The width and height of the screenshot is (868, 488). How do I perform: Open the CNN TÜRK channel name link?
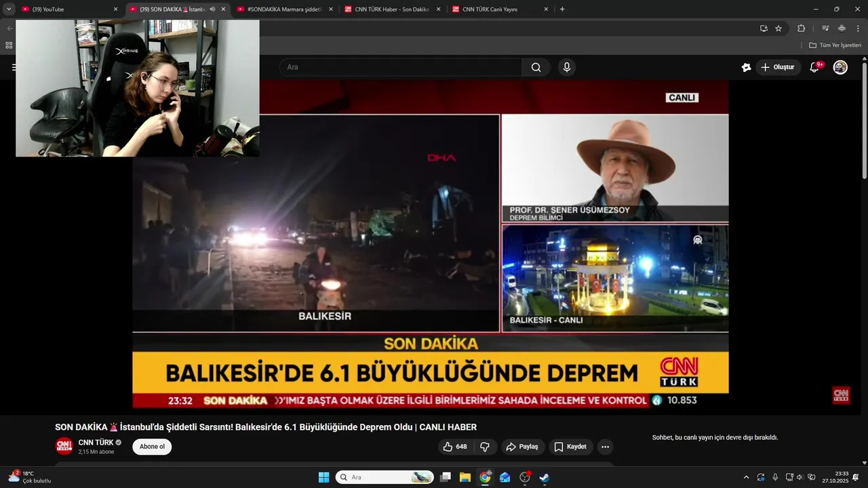click(96, 443)
